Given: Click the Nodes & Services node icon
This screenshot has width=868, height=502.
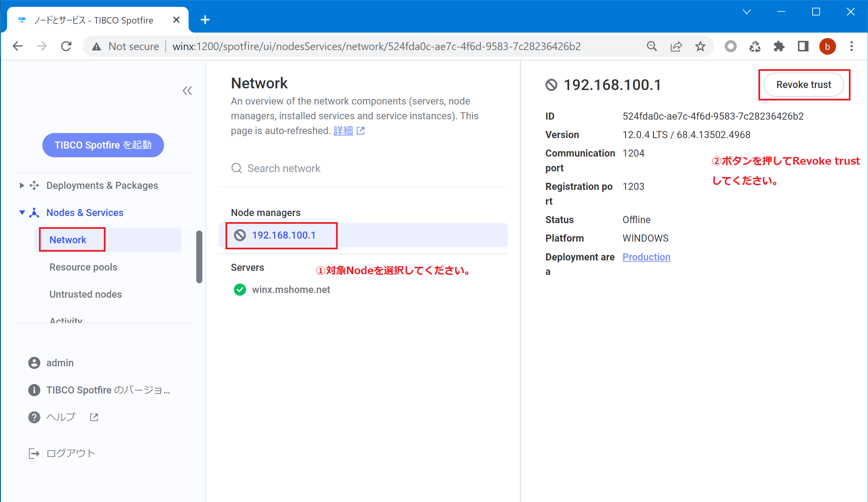Looking at the screenshot, I should (34, 212).
